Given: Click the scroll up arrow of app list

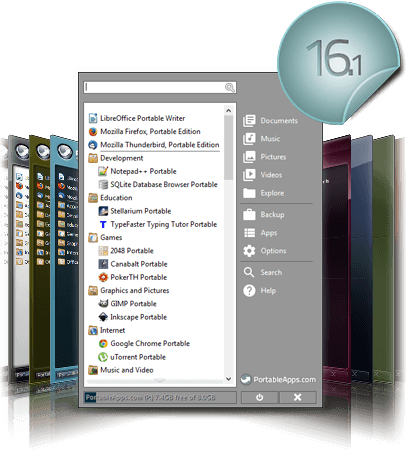Looking at the screenshot, I should [x=228, y=110].
